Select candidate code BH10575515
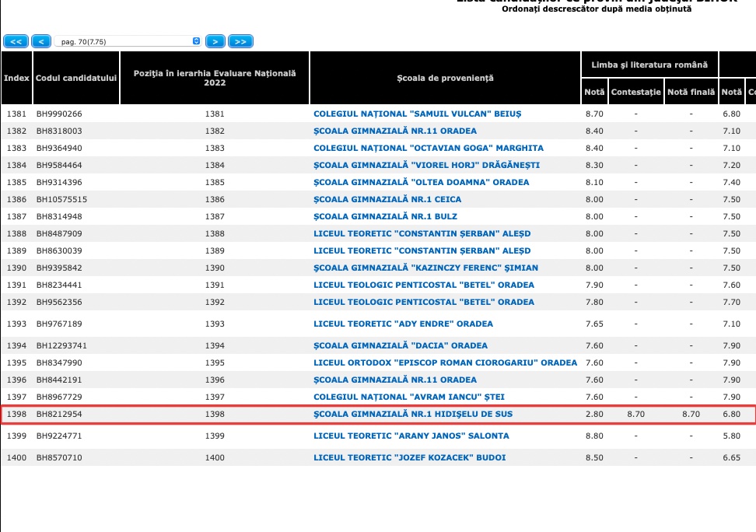This screenshot has height=532, width=756. [x=61, y=199]
